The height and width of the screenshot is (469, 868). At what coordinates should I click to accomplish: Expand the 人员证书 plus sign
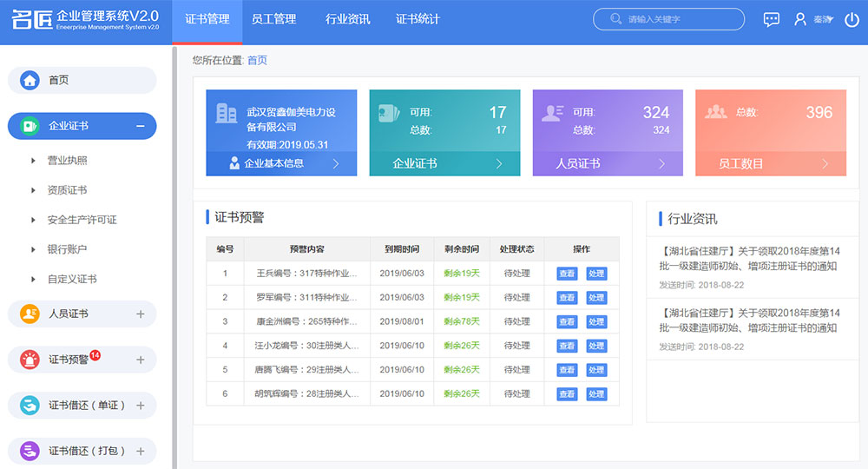coord(140,314)
